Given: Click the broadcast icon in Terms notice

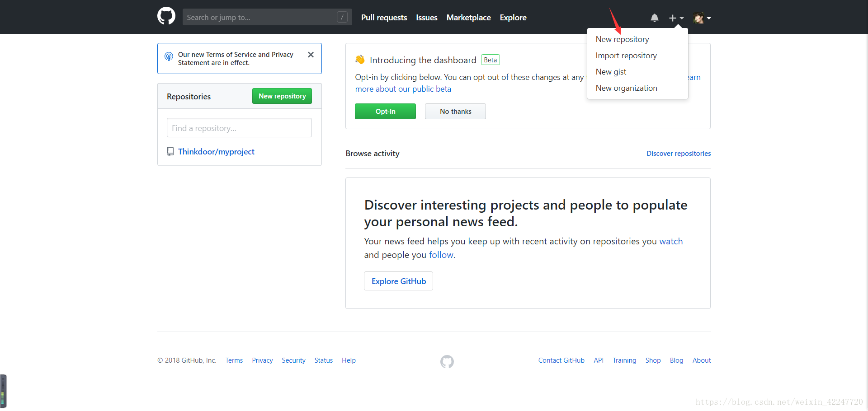Looking at the screenshot, I should [x=169, y=56].
